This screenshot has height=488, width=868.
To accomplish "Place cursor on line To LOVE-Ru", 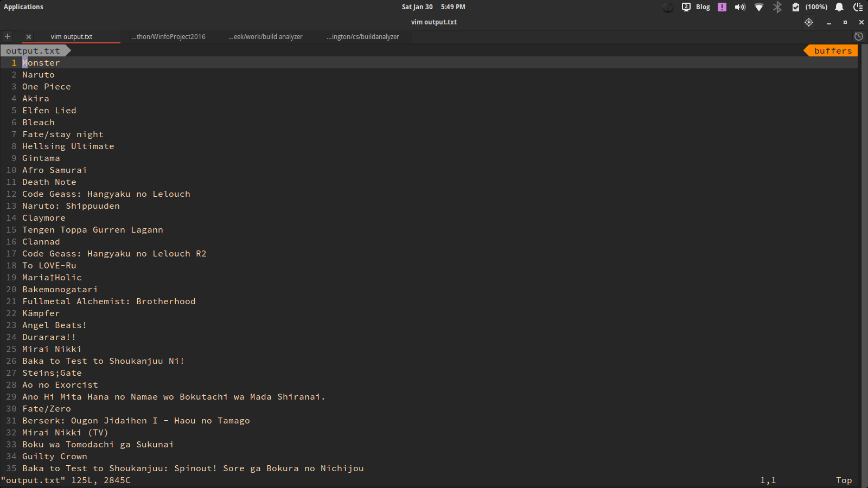I will 49,266.
